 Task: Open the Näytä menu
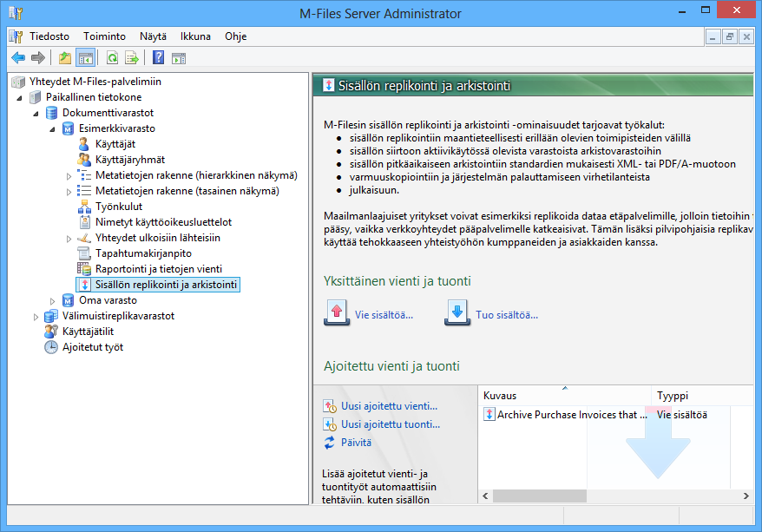point(153,36)
